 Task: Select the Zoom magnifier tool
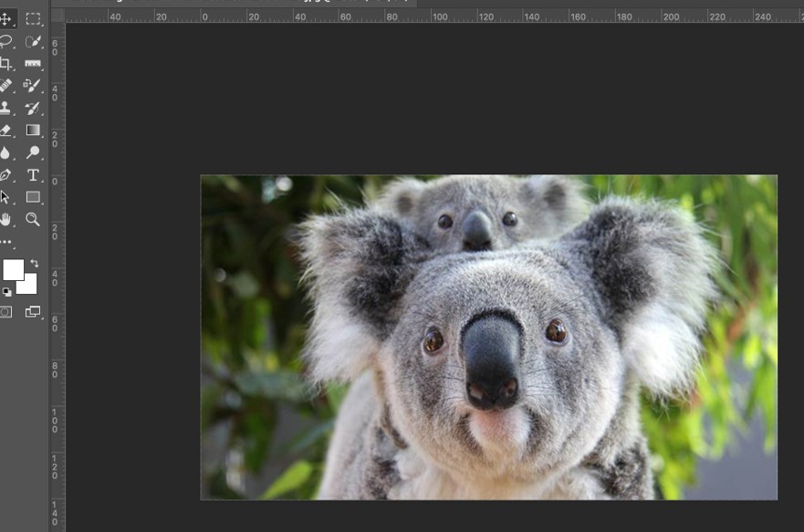tap(33, 219)
